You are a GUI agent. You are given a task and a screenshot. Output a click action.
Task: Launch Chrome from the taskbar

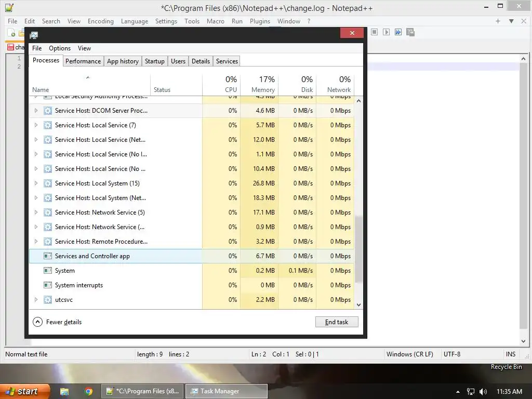[x=88, y=392]
